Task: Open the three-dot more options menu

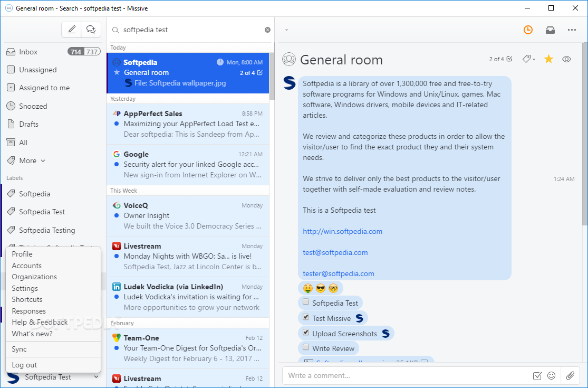Action: coord(572,30)
